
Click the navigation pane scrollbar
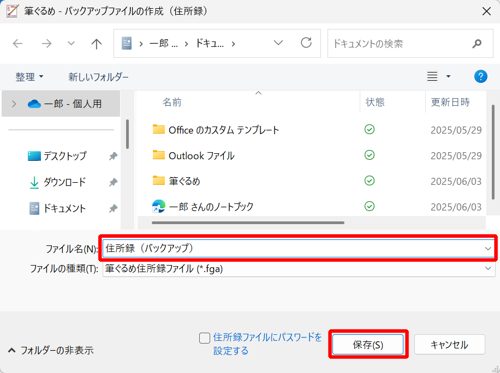coord(127,134)
